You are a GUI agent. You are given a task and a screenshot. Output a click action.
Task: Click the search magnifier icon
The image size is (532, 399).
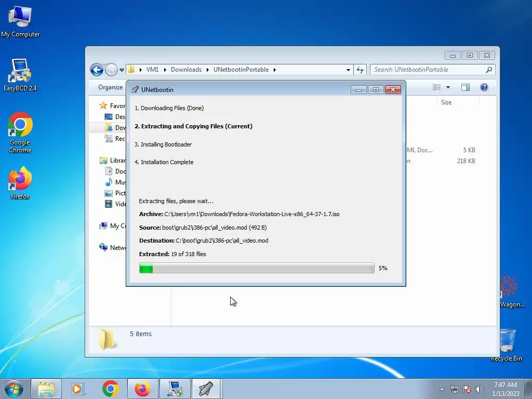(x=489, y=70)
